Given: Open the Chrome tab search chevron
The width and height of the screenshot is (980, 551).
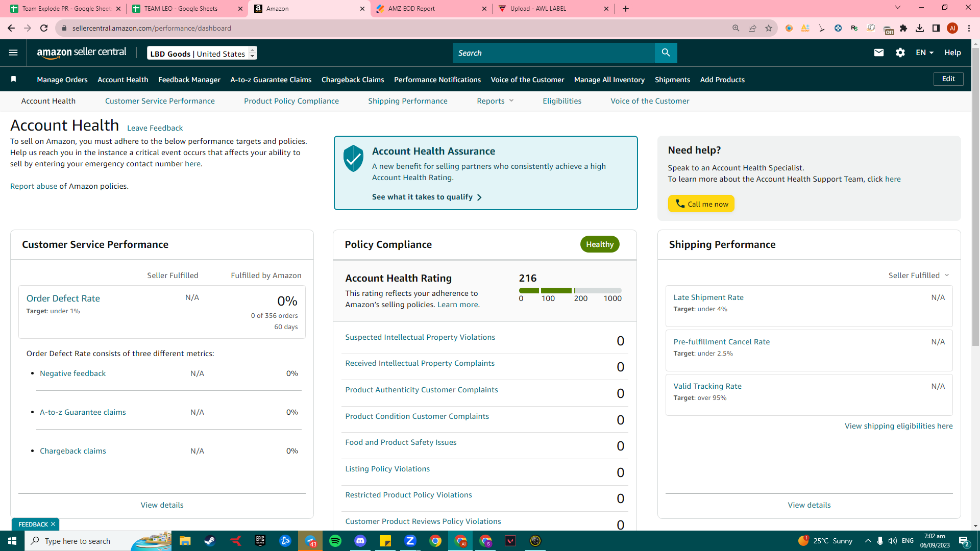Looking at the screenshot, I should [x=898, y=8].
